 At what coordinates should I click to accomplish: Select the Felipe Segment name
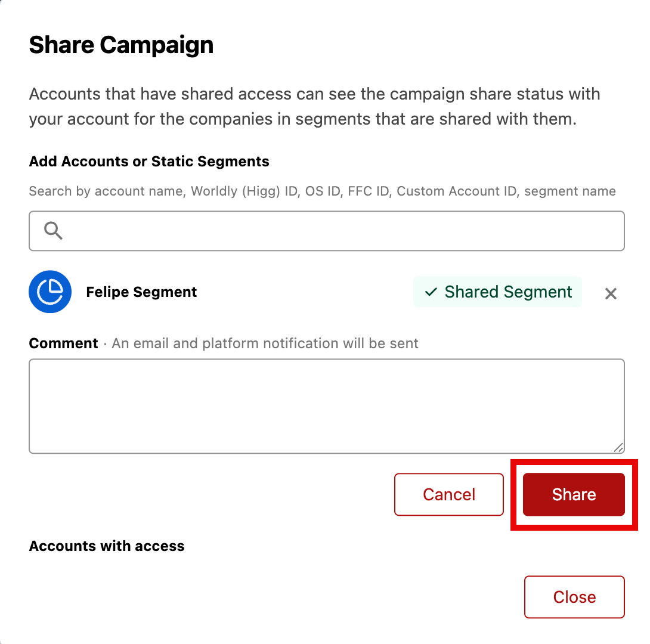pos(141,292)
